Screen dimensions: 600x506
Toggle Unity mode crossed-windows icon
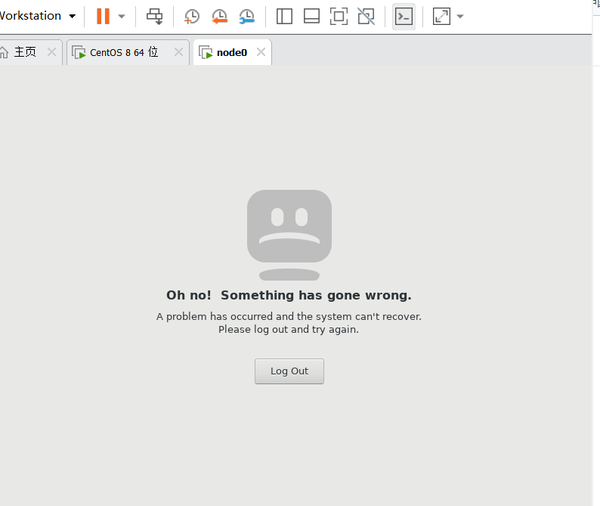click(366, 16)
